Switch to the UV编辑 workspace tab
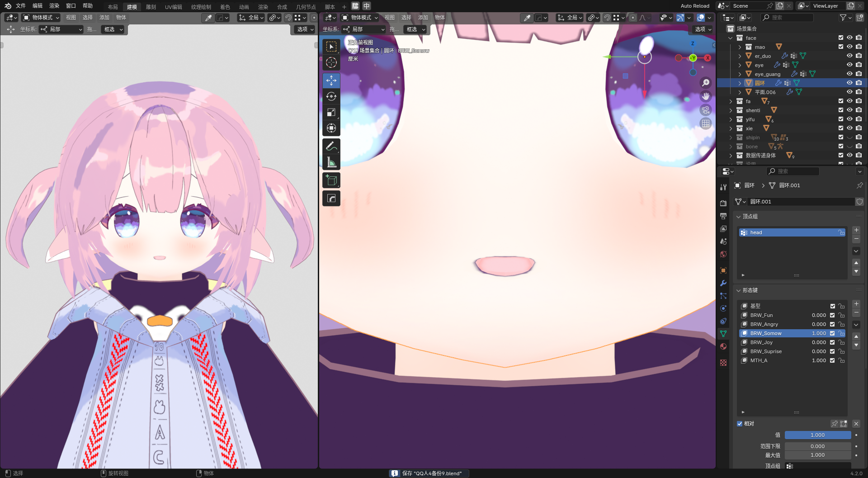Screen dimensions: 868x478 [173, 7]
